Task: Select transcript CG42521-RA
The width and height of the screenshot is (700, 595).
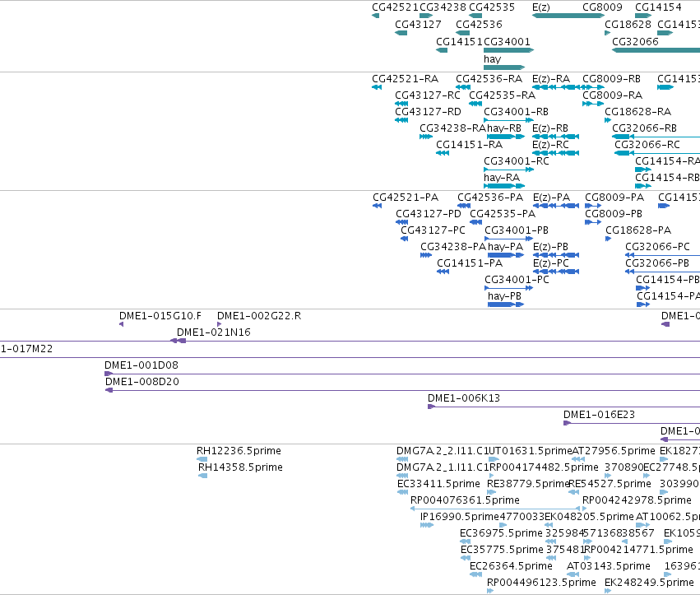Action: [x=406, y=79]
